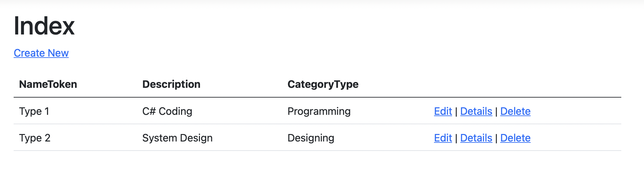Select the Programming category cell

(319, 111)
